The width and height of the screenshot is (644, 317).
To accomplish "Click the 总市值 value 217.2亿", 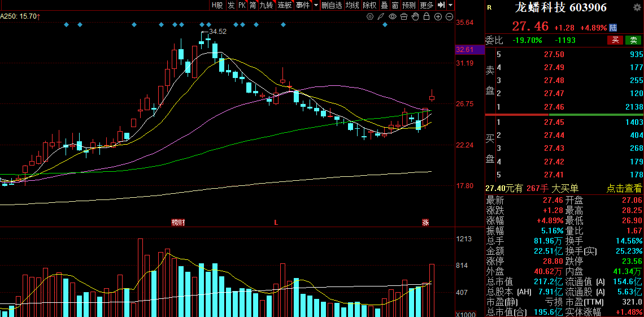I will [x=549, y=282].
